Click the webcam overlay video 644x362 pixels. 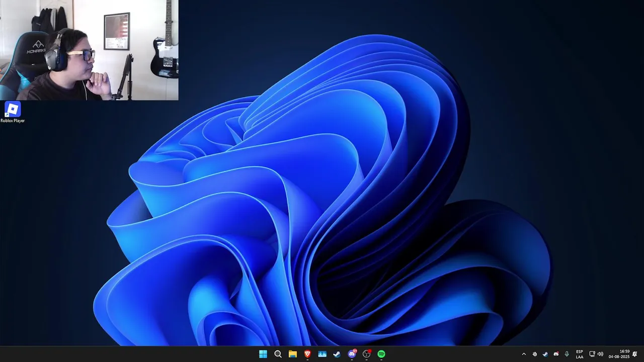pyautogui.click(x=89, y=50)
